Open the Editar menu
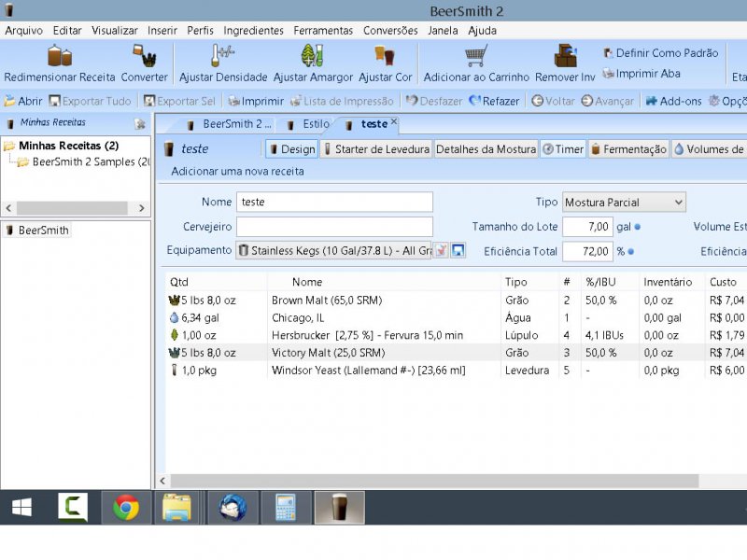Viewport: 747px width, 560px height. tap(67, 31)
